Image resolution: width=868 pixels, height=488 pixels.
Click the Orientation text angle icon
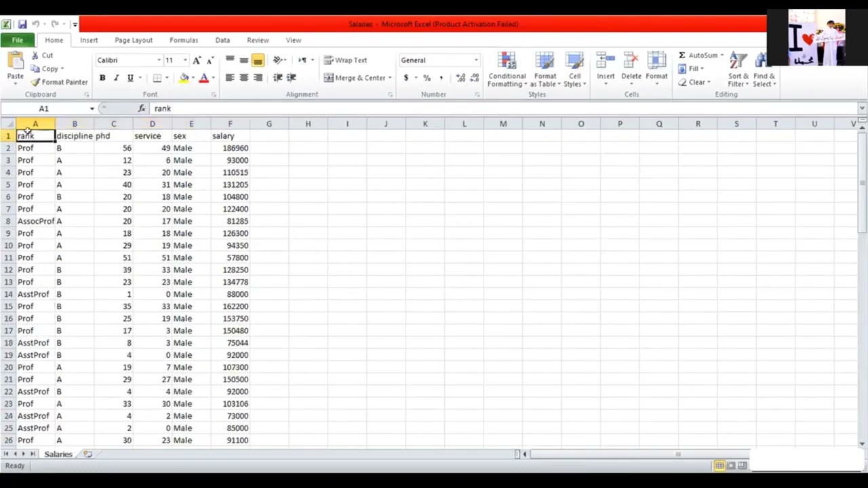[x=278, y=60]
